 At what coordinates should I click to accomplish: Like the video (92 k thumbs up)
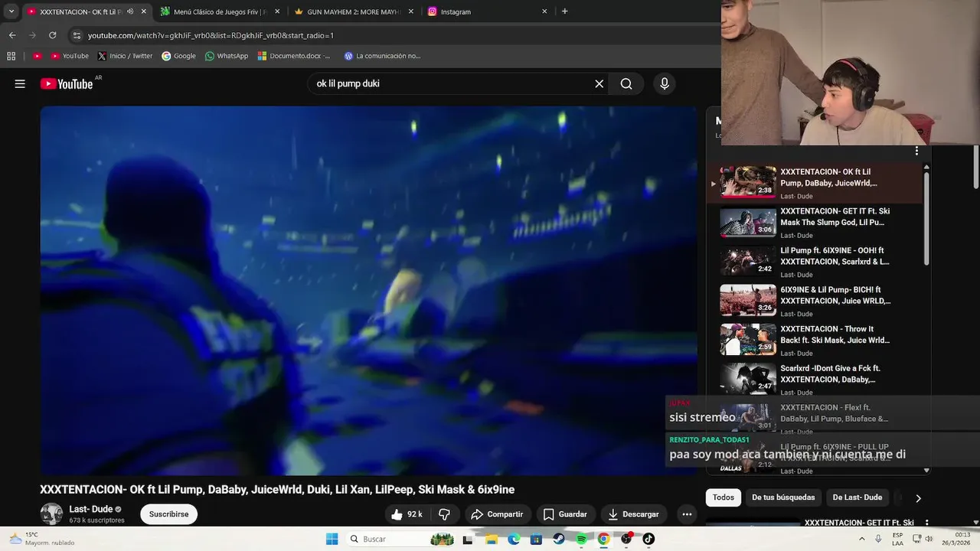pos(407,514)
